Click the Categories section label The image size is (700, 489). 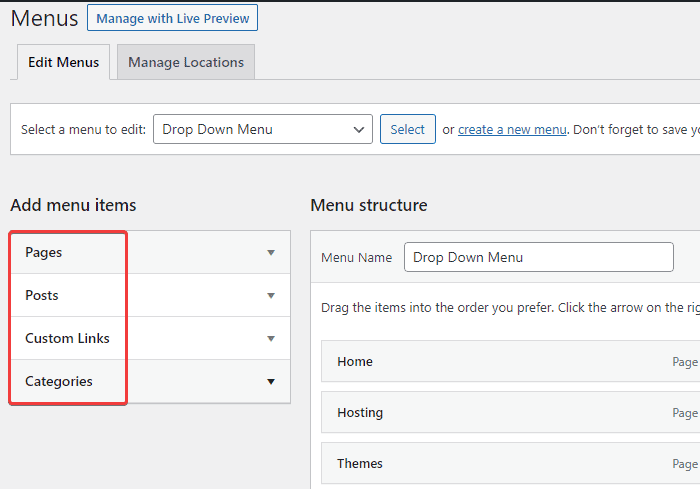coord(59,382)
